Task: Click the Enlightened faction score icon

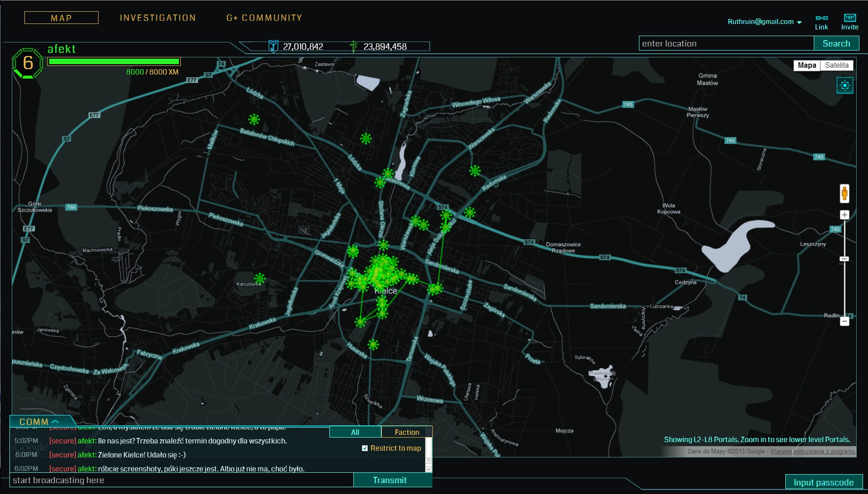Action: tap(353, 46)
